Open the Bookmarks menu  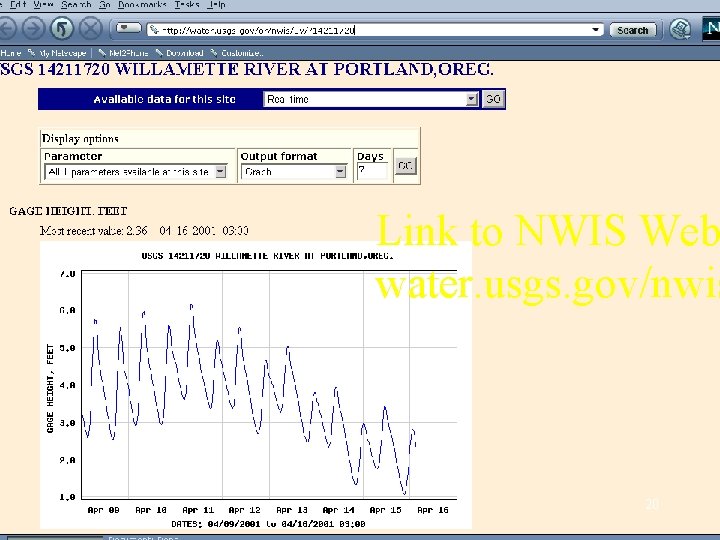pos(142,5)
